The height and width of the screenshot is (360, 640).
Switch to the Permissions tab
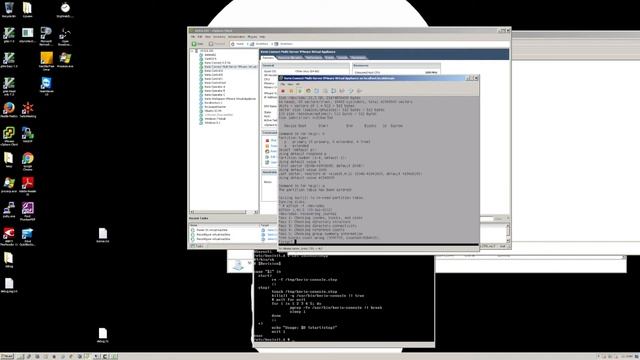pos(358,58)
